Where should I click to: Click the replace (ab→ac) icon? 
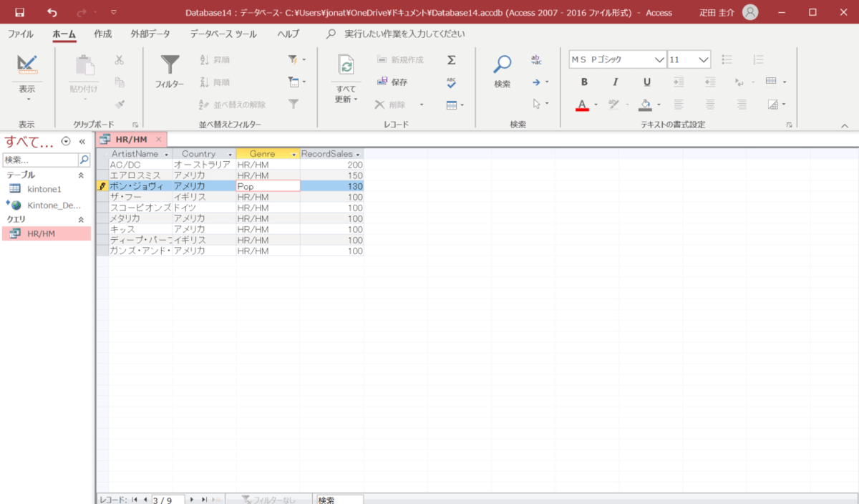point(536,60)
